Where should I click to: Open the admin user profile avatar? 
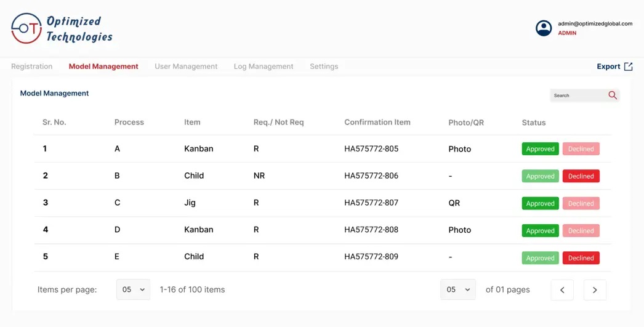(544, 28)
